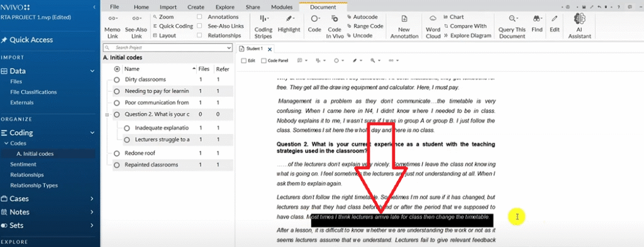Viewport: 644px width, 247px height.
Task: Open Relationship Types
Action: (x=34, y=185)
